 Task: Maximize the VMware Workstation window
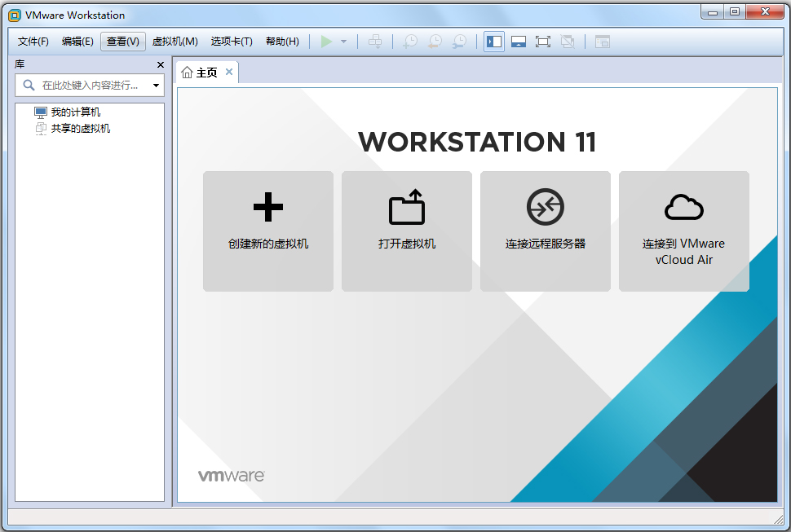pos(735,12)
